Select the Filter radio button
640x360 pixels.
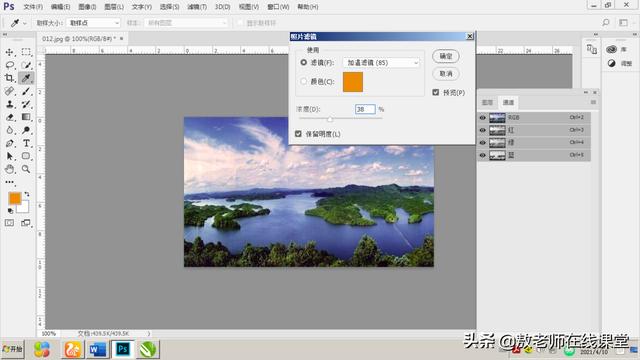(x=304, y=62)
